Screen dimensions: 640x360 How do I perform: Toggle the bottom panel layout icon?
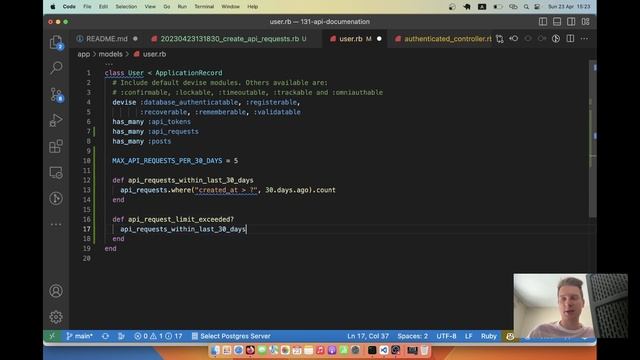coord(557,22)
